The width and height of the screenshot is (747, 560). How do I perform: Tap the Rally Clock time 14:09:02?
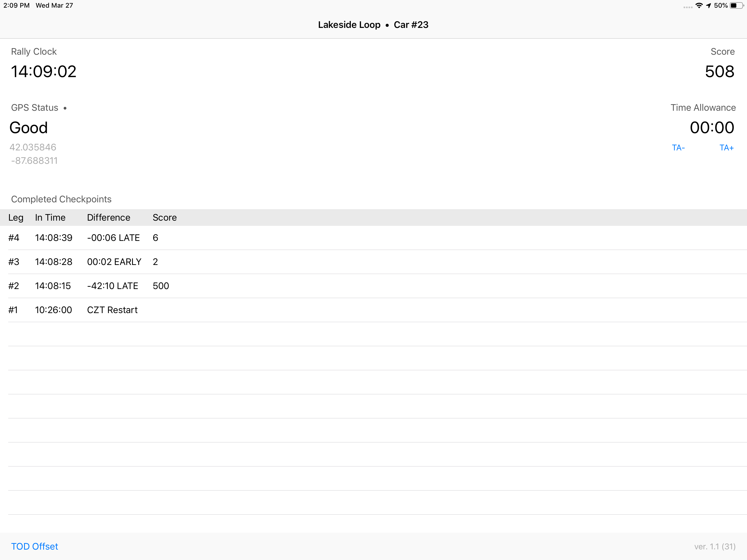[x=43, y=72]
